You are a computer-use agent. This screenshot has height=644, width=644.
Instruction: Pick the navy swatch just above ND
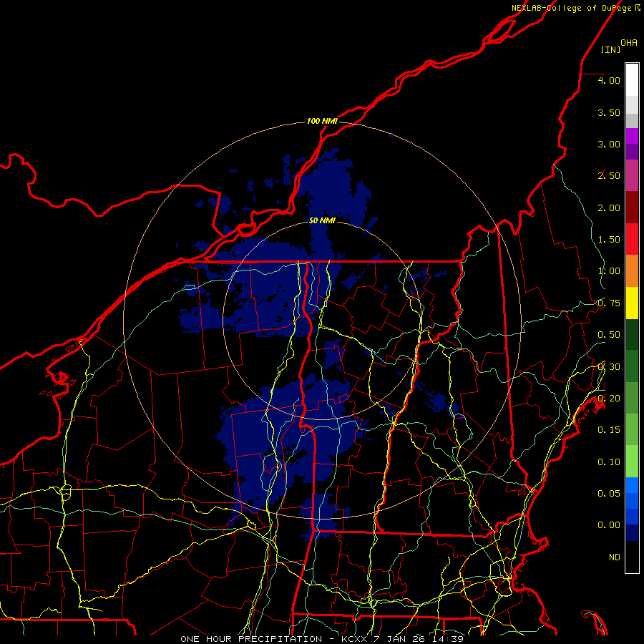(x=632, y=532)
